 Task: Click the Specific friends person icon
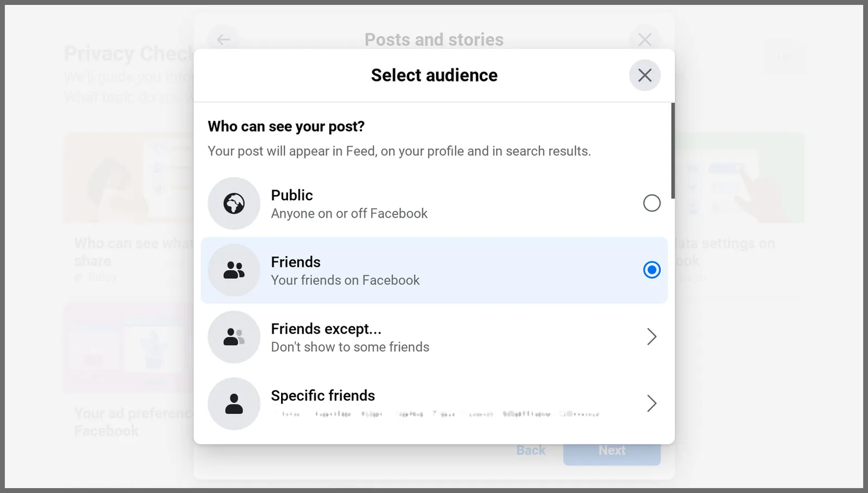coord(234,403)
